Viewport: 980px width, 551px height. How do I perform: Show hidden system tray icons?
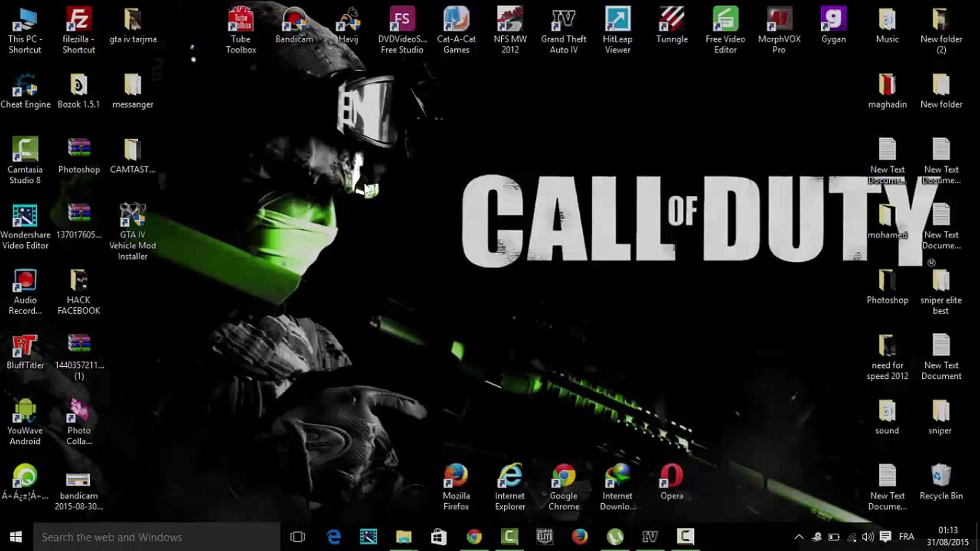tap(799, 537)
